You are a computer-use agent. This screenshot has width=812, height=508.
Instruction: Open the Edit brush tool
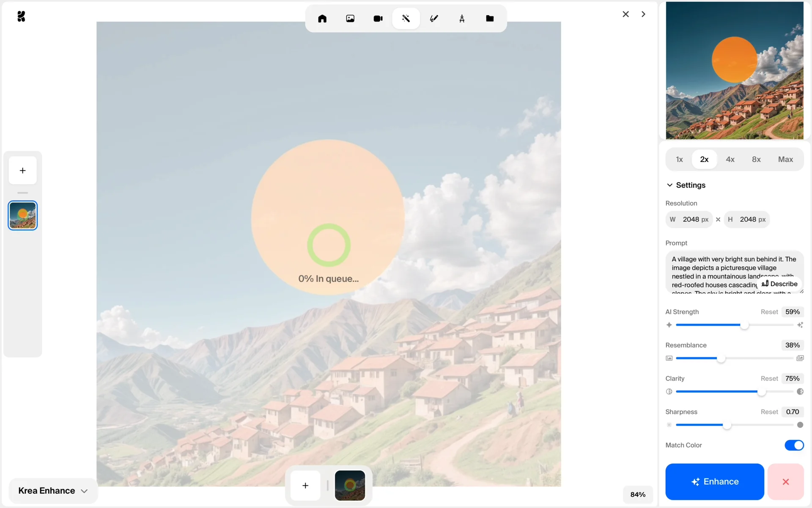coord(434,19)
